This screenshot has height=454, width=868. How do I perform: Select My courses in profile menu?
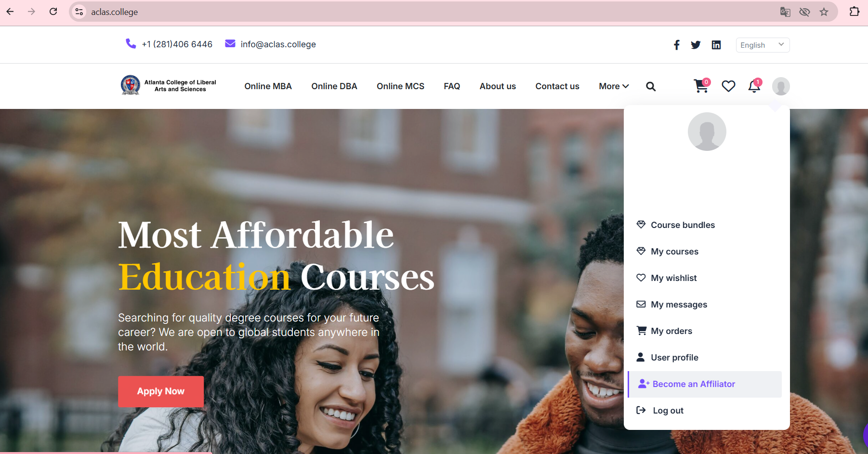coord(674,252)
